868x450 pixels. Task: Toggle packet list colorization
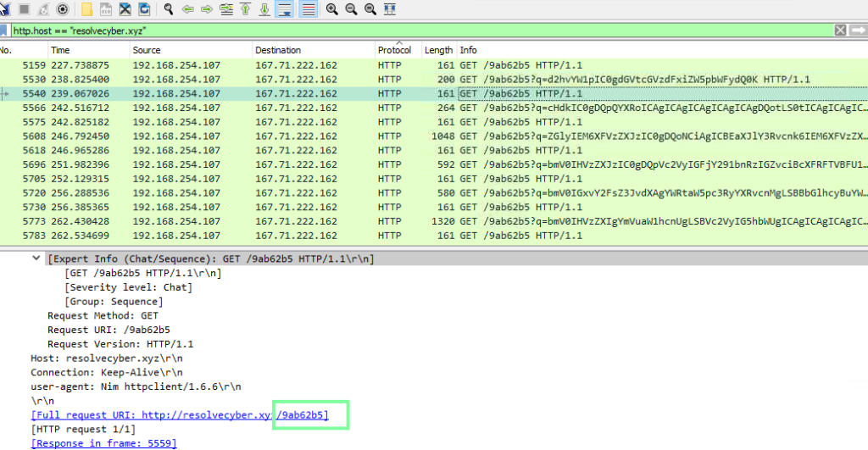pyautogui.click(x=307, y=9)
